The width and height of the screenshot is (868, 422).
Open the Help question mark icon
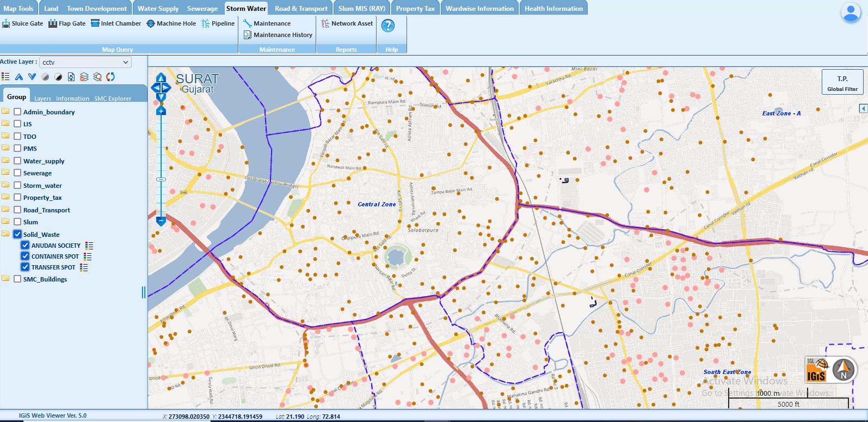pyautogui.click(x=388, y=26)
